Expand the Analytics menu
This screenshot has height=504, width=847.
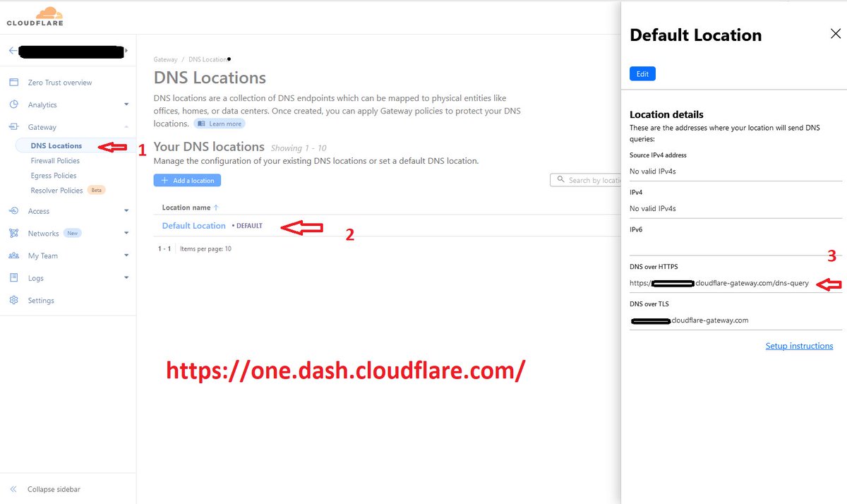tap(126, 104)
